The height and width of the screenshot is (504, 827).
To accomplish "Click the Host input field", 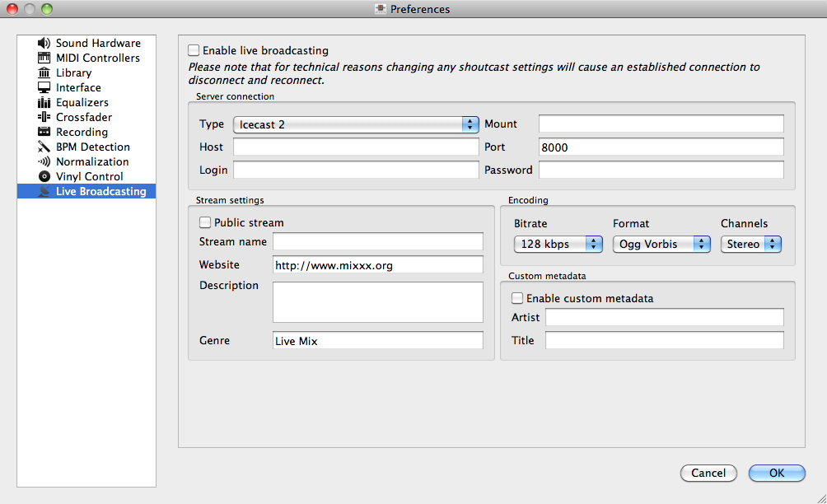I will 356,147.
